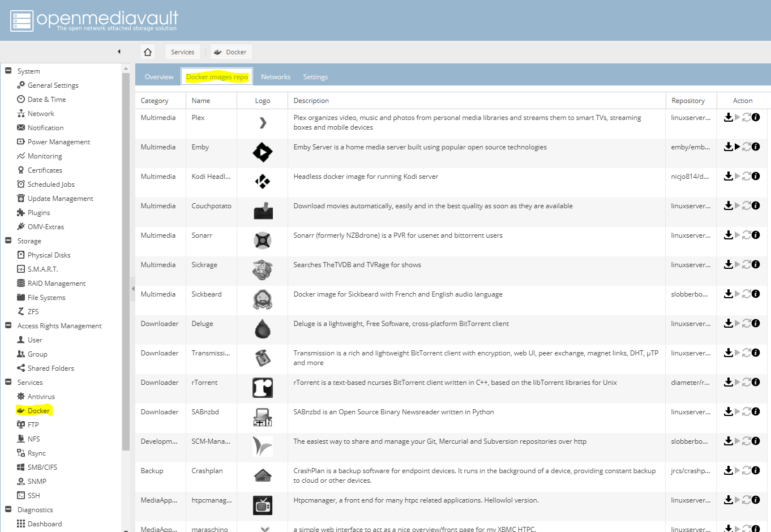Collapse the System tree section
This screenshot has width=771, height=532.
(x=8, y=71)
